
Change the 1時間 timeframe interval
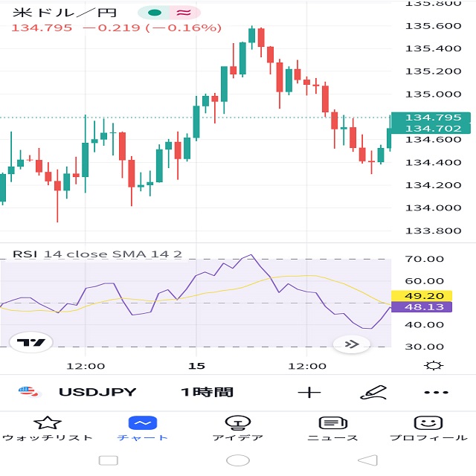(x=207, y=392)
